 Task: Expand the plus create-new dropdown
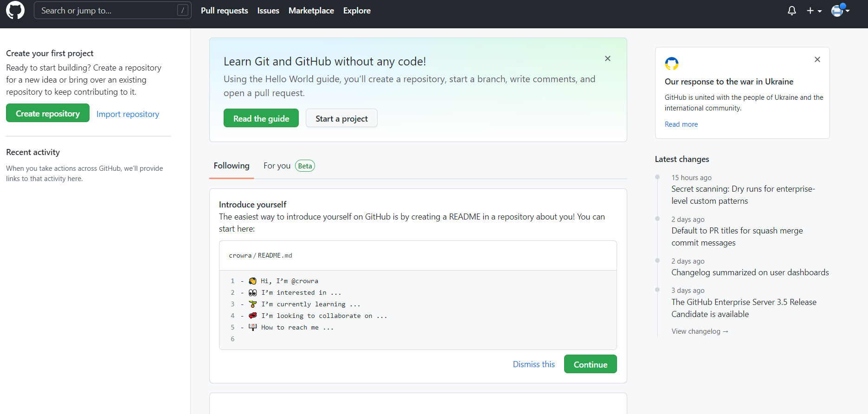814,11
